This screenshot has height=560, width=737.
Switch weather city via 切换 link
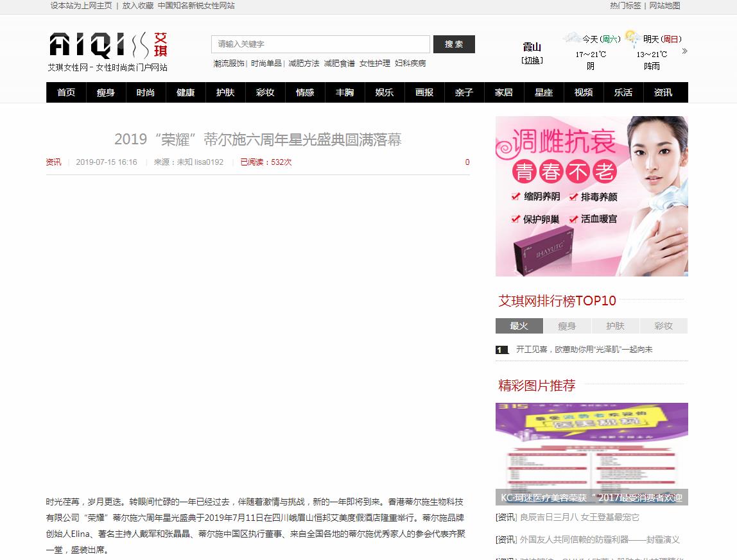(532, 60)
